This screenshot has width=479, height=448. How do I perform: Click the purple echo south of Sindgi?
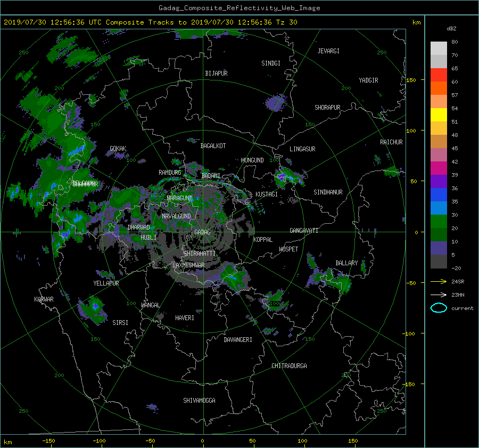pyautogui.click(x=275, y=102)
